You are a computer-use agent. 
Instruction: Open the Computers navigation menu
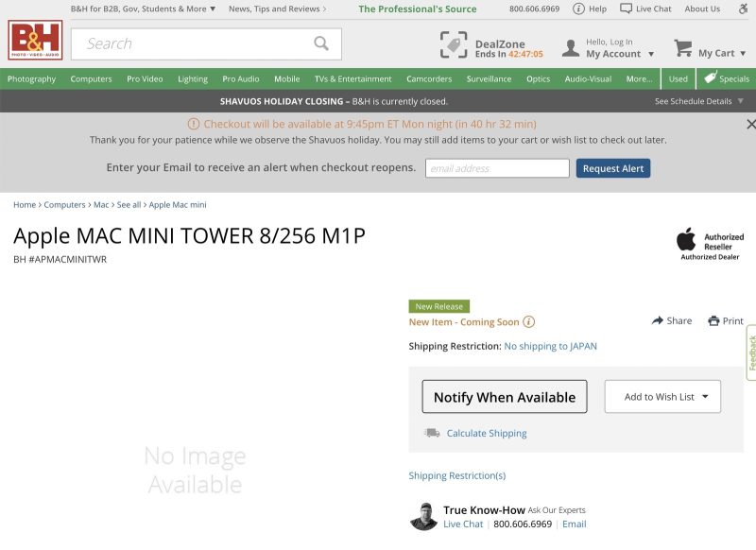[x=91, y=78]
